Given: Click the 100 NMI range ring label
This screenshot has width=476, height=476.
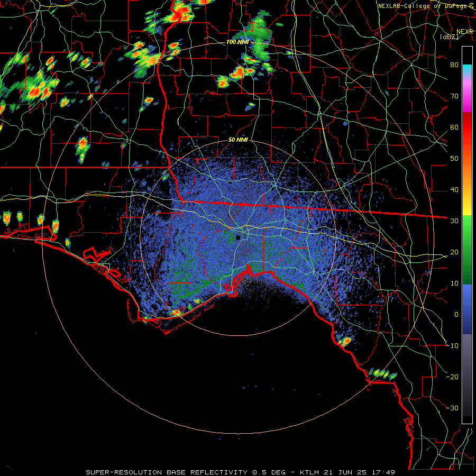Looking at the screenshot, I should coord(237,42).
